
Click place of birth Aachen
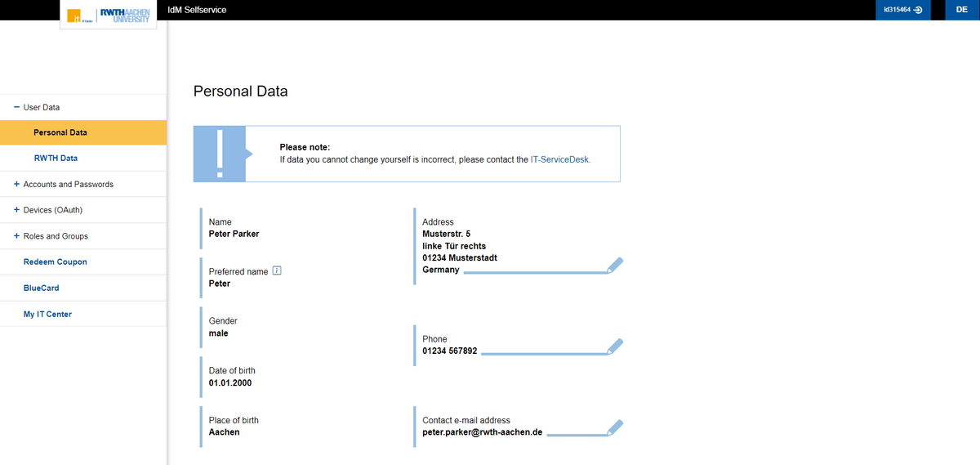(225, 432)
